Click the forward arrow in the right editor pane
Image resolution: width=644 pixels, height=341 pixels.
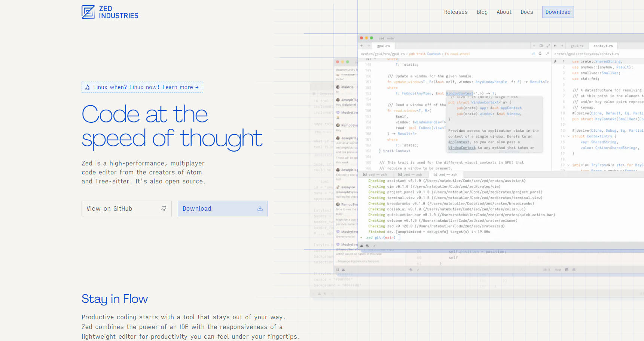coord(562,46)
